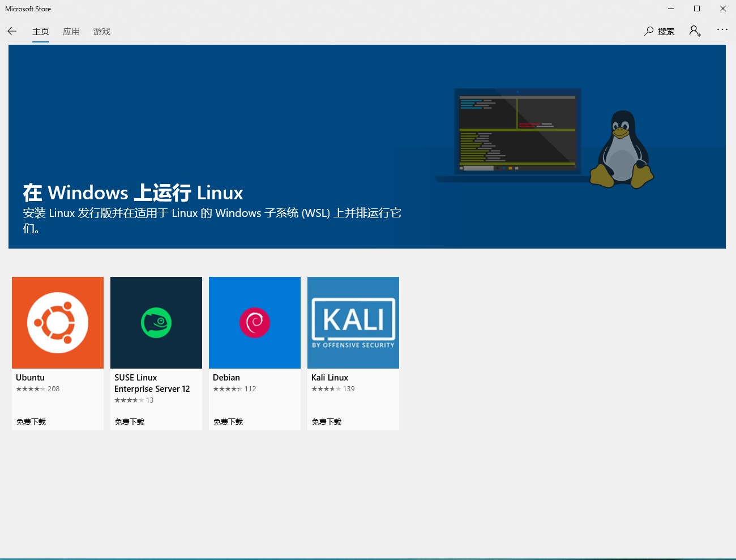Select the Debian app title
Screen dimensions: 736x560
tap(226, 378)
